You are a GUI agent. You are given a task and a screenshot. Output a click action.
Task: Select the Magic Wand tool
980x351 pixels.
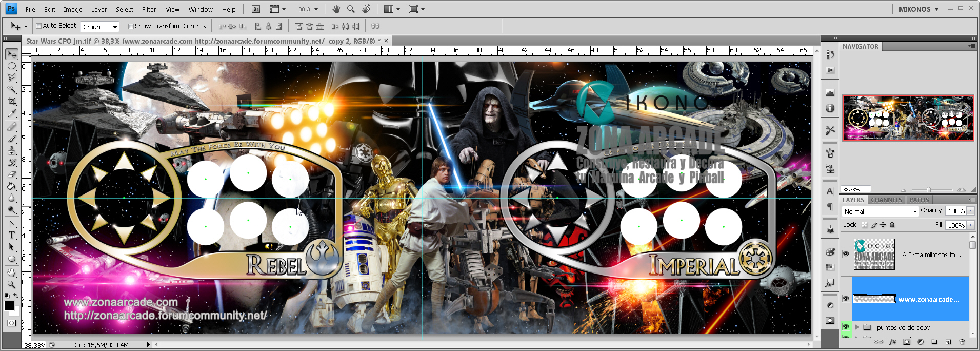[x=12, y=89]
